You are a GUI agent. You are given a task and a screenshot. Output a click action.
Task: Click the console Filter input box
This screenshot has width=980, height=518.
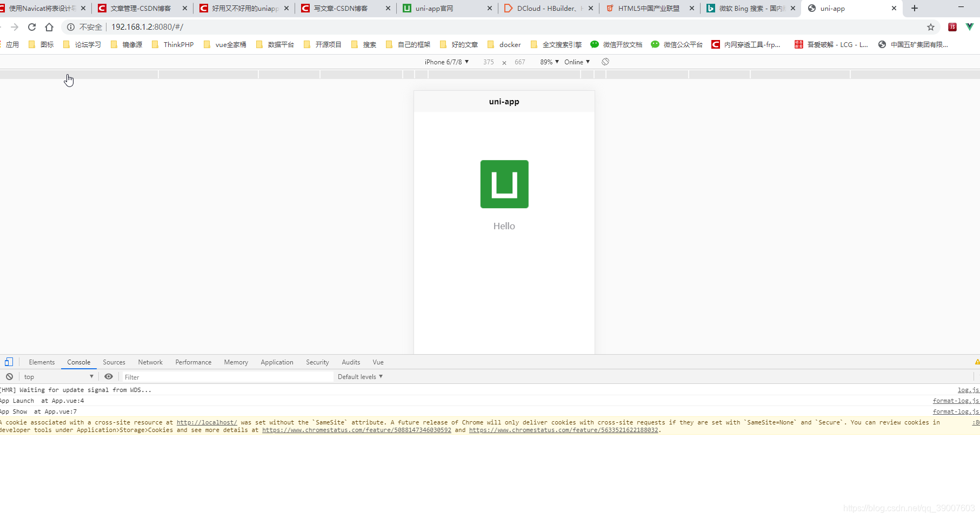point(227,377)
